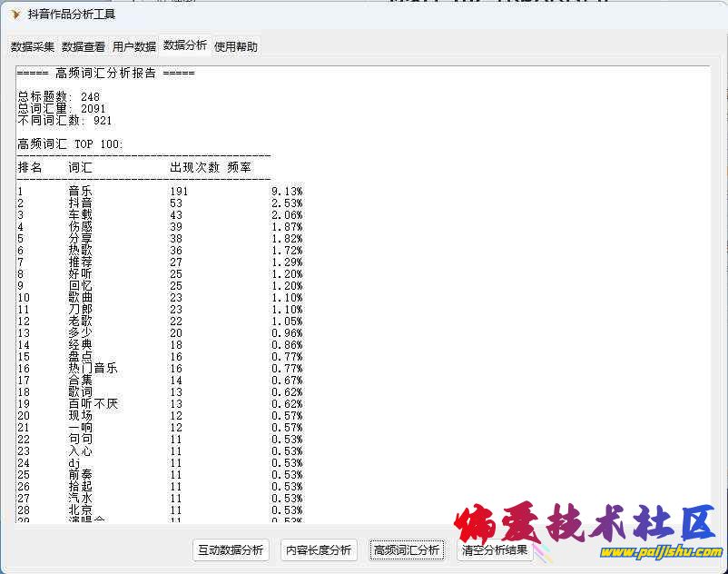Click the 9.13% frequency value
This screenshot has width=728, height=574.
[286, 192]
